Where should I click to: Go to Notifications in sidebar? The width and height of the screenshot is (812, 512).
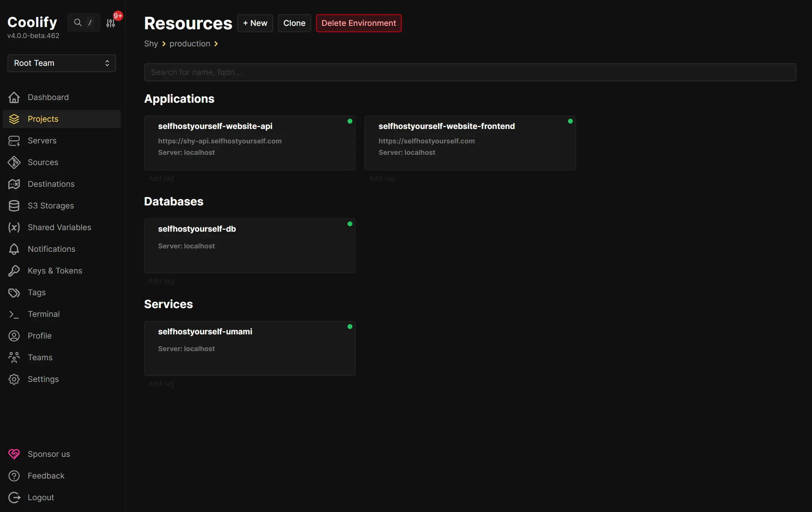51,249
